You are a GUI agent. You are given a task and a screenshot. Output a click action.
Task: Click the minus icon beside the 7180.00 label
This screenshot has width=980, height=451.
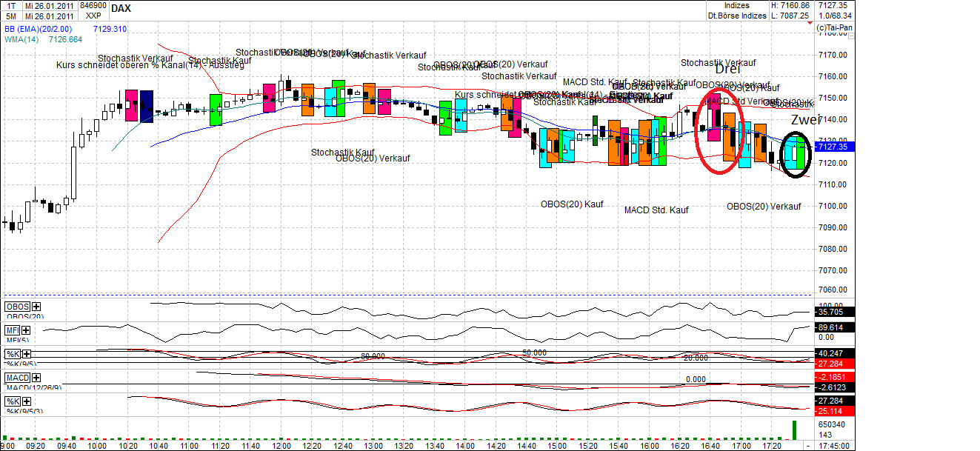click(x=850, y=36)
